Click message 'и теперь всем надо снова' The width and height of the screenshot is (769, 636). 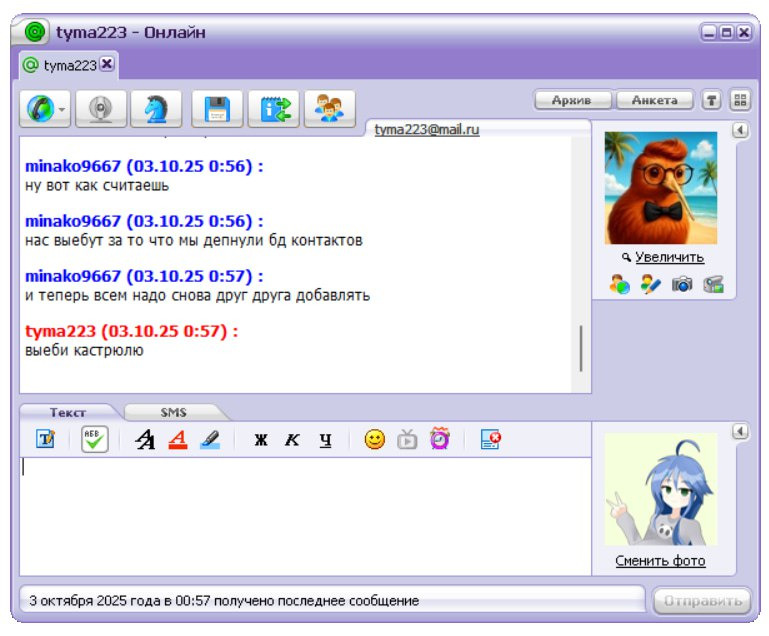pos(197,296)
